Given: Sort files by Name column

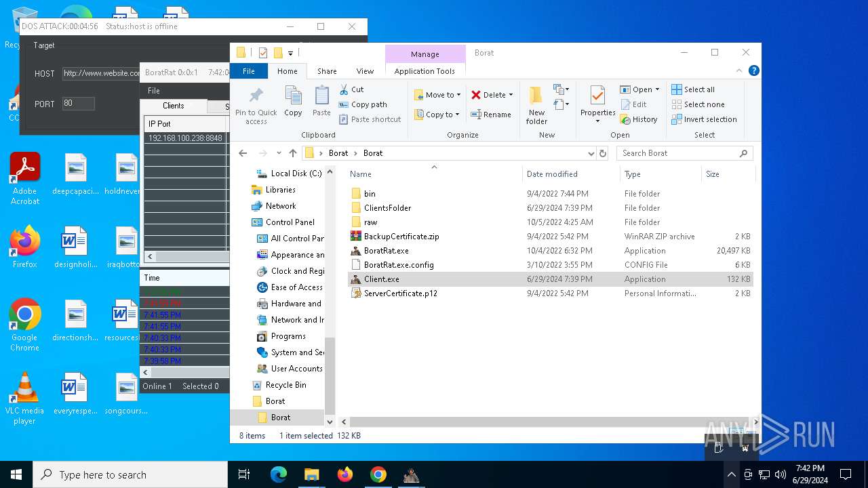Looking at the screenshot, I should tap(434, 174).
